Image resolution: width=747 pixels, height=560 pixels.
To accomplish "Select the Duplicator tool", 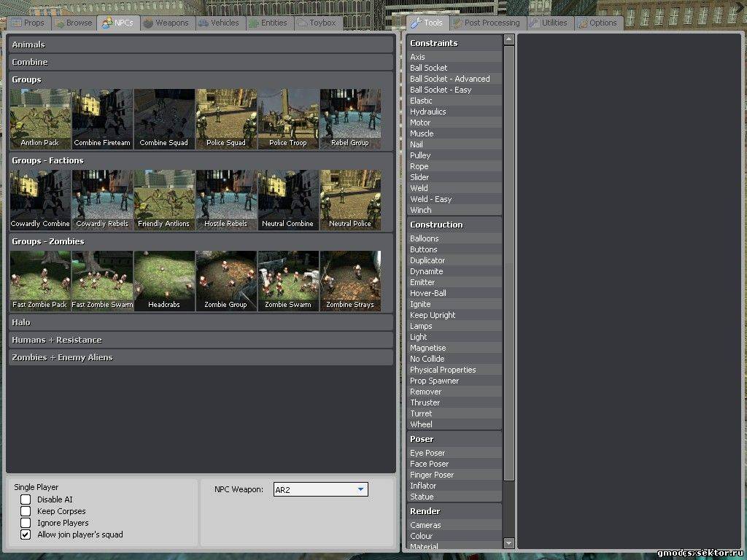I will [454, 260].
